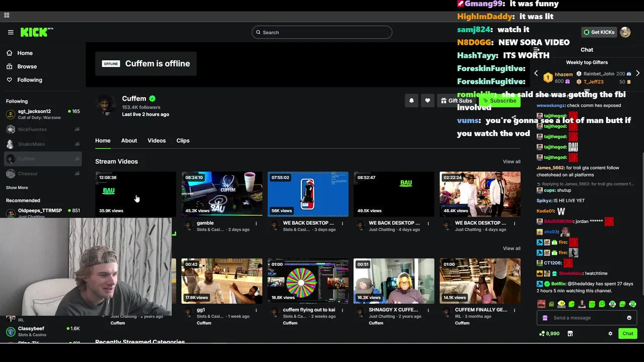Go to Home in the sidebar
Image resolution: width=644 pixels, height=362 pixels.
click(x=25, y=53)
